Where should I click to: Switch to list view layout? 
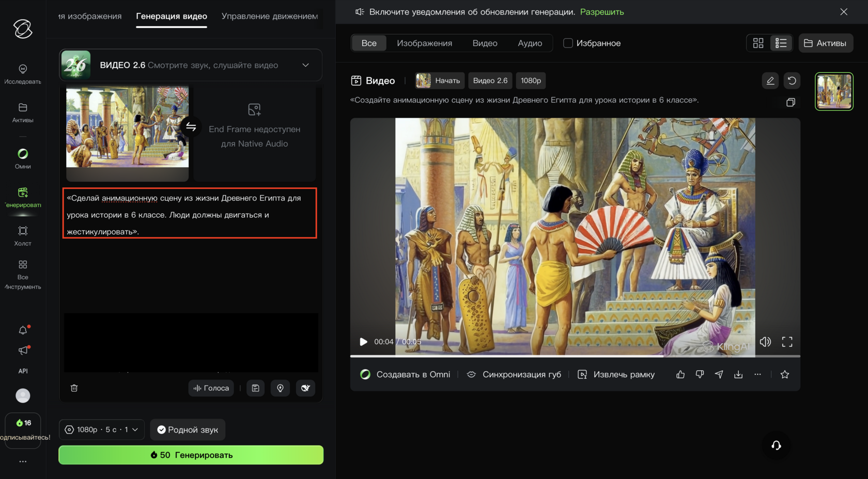point(781,43)
